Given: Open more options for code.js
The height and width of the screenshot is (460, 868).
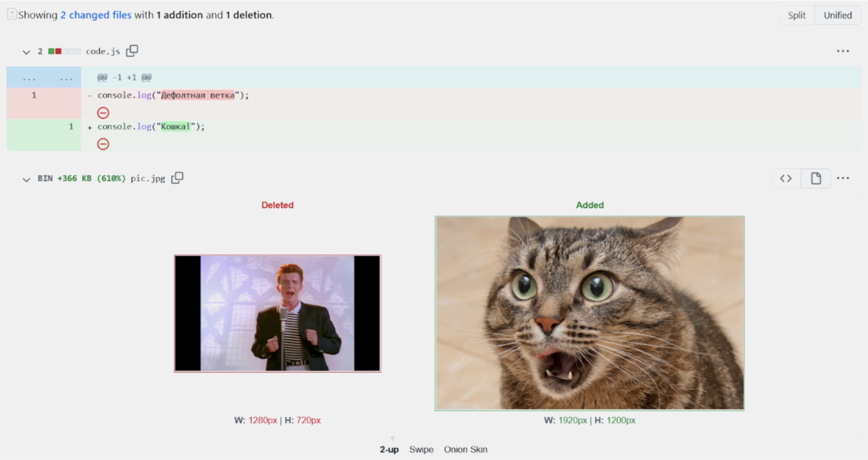Looking at the screenshot, I should [x=843, y=51].
